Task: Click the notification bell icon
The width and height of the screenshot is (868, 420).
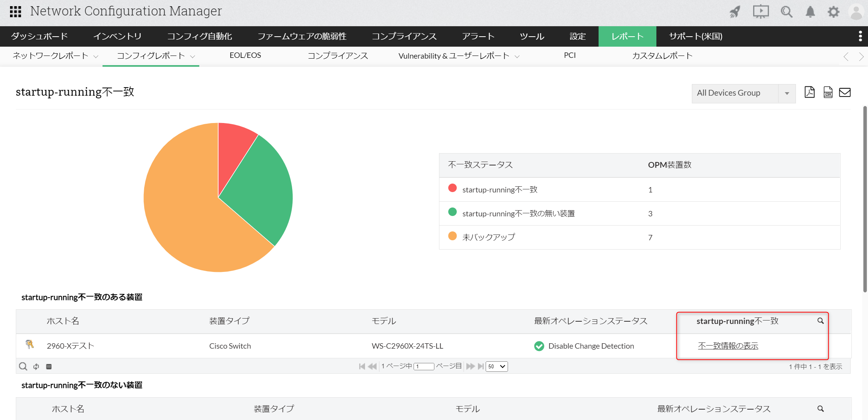Action: click(x=810, y=12)
